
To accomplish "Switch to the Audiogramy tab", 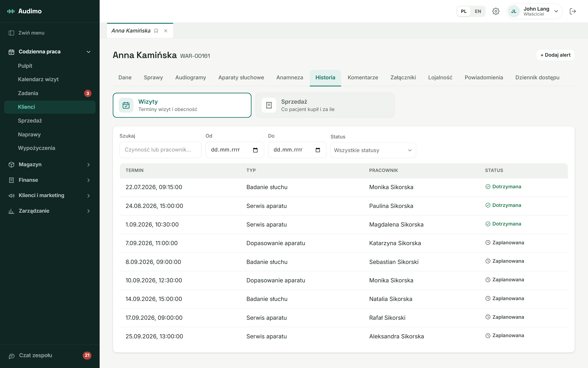I will pyautogui.click(x=190, y=77).
